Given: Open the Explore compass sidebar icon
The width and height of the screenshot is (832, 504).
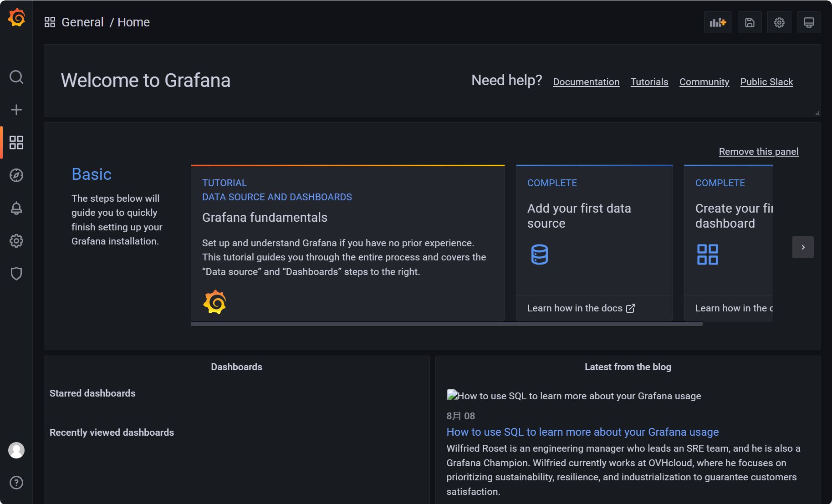Looking at the screenshot, I should (x=16, y=175).
